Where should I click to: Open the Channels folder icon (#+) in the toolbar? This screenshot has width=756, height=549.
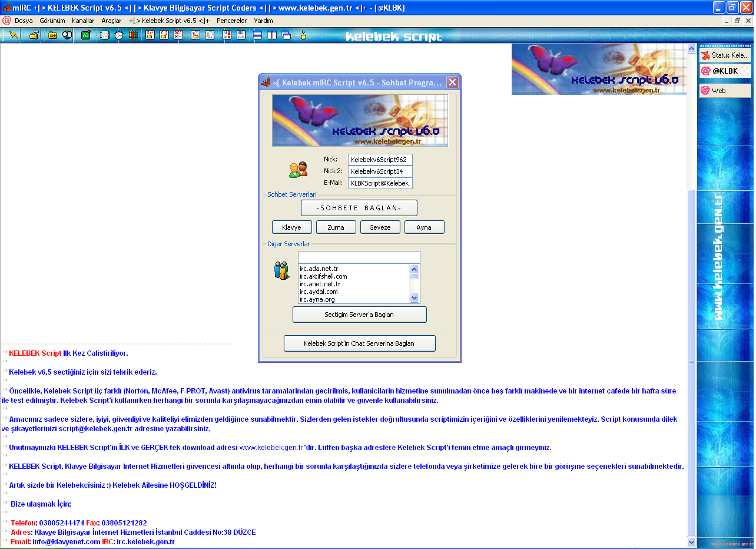[x=53, y=35]
